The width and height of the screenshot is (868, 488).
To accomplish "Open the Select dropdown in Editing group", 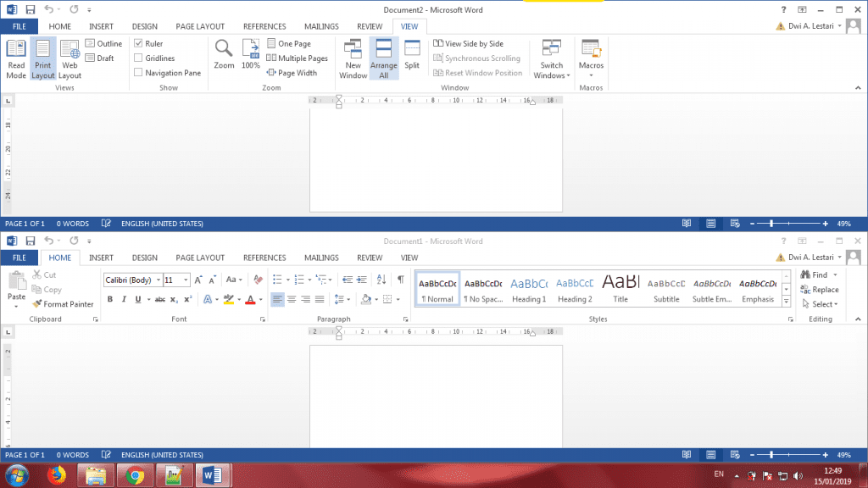I will 824,304.
